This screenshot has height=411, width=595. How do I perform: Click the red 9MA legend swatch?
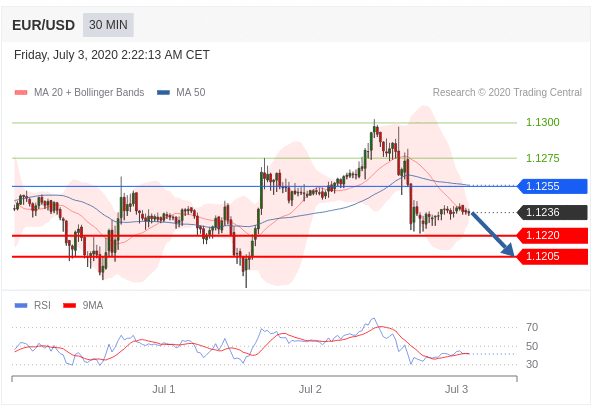[x=69, y=305]
